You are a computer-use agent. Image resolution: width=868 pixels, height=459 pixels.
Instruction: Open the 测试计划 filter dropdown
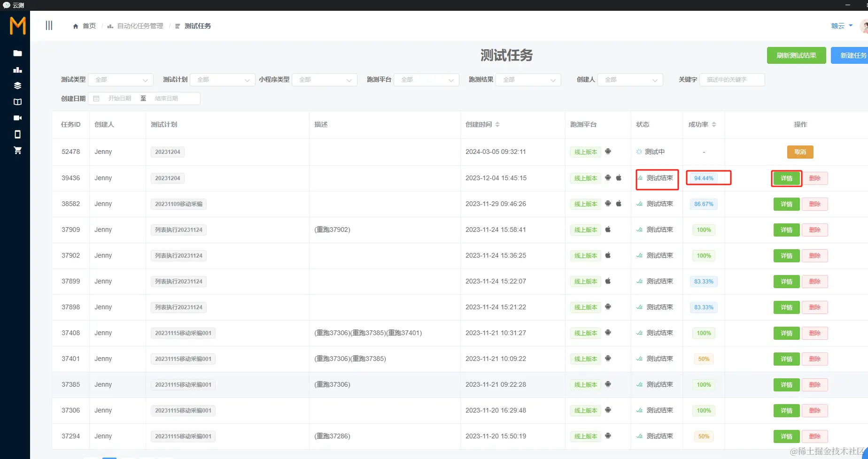coord(223,80)
